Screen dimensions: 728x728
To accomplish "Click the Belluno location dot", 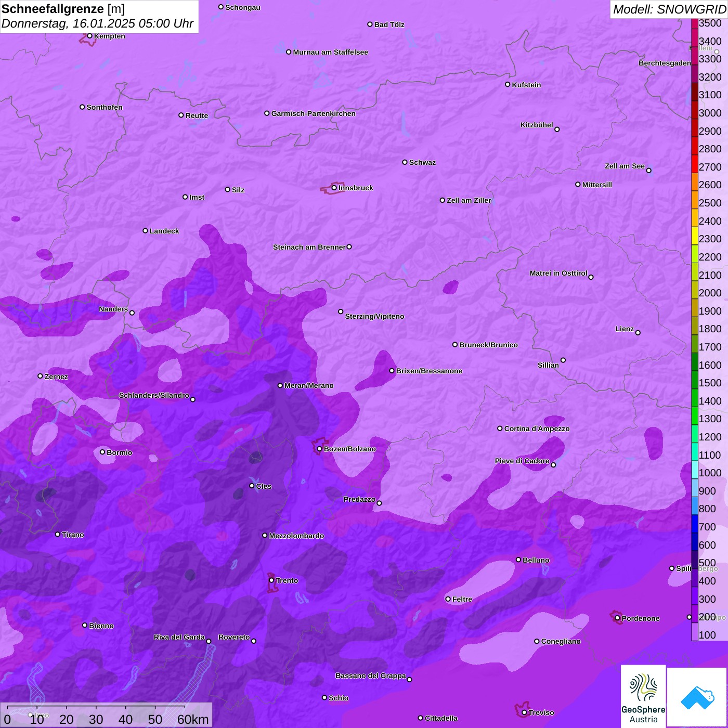I will [518, 560].
